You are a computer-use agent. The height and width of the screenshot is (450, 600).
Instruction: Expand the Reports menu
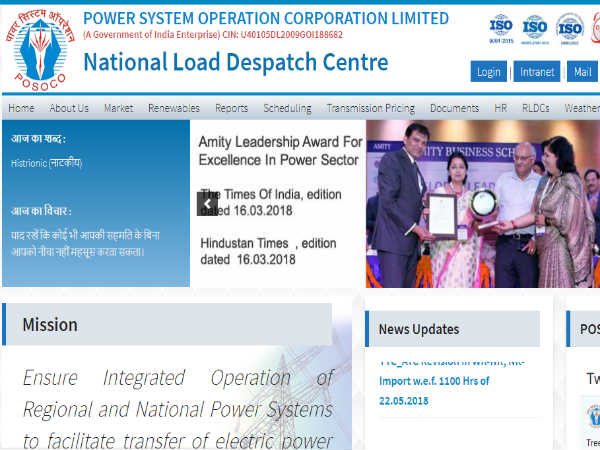[231, 108]
